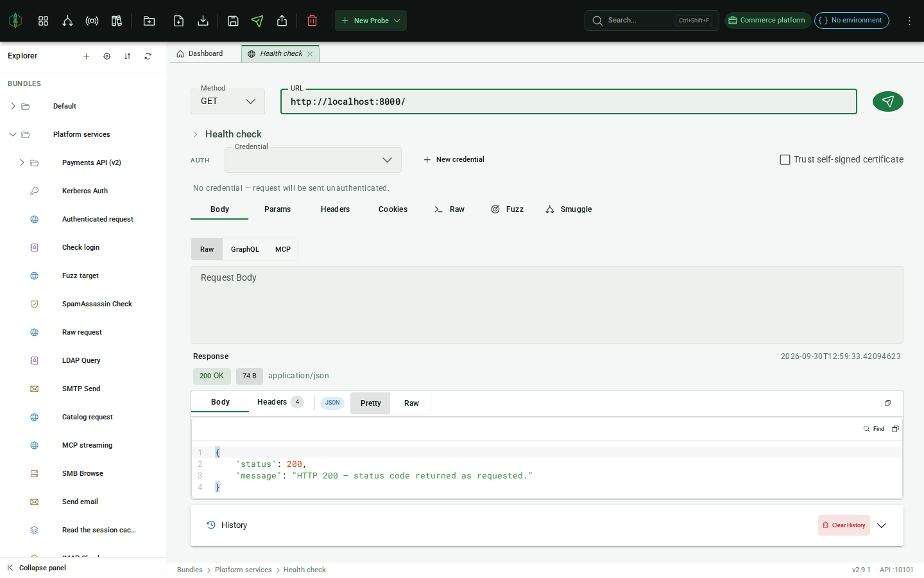
Task: Focus the top Search box
Action: pos(651,21)
